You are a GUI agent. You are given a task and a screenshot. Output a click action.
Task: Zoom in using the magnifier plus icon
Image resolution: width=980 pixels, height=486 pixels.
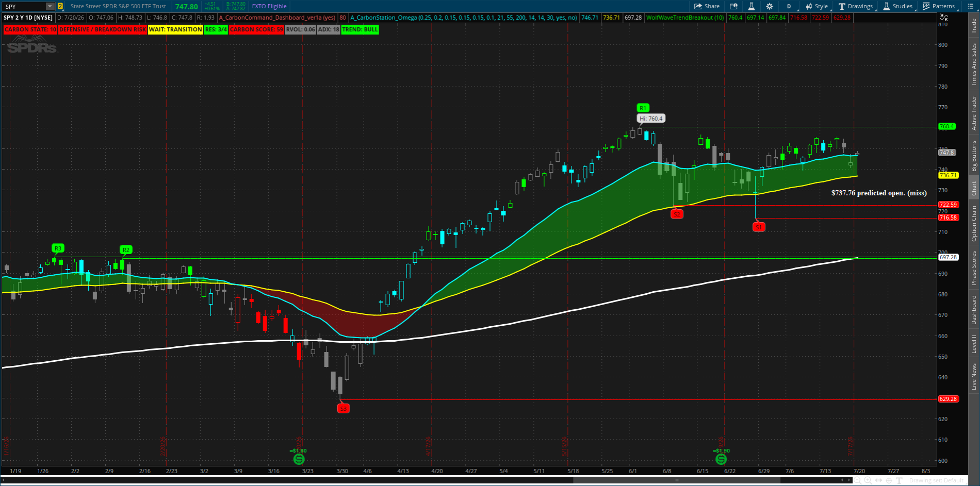868,480
